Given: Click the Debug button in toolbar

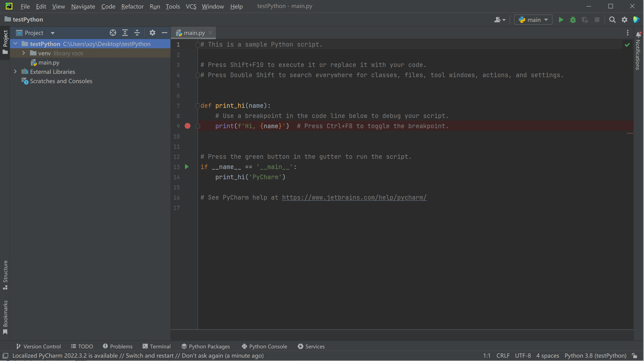Looking at the screenshot, I should coord(572,19).
